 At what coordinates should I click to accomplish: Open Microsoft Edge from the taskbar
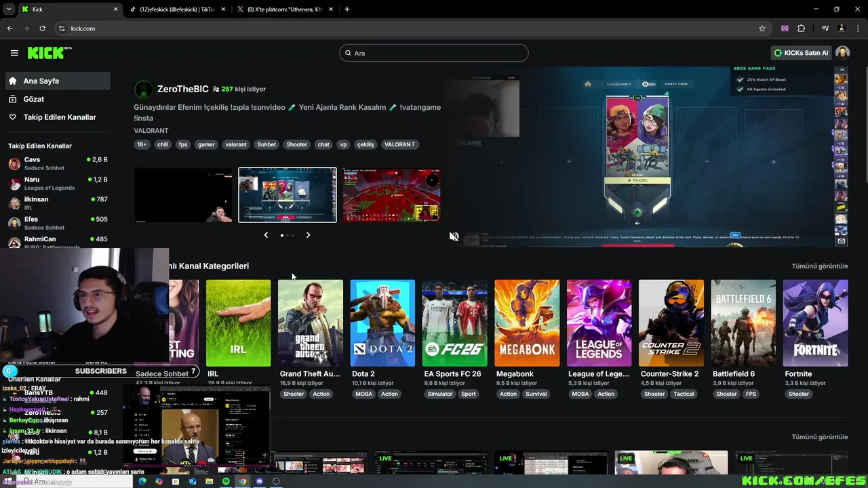(x=142, y=481)
